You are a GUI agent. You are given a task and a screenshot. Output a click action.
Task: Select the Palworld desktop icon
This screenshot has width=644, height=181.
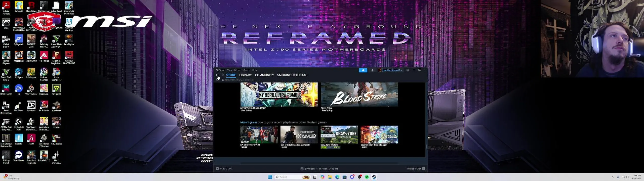click(x=19, y=7)
